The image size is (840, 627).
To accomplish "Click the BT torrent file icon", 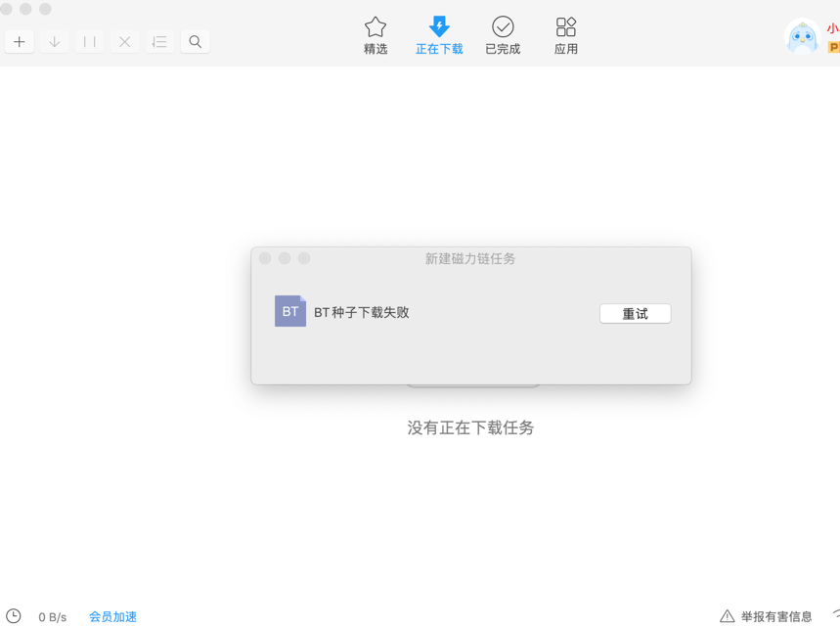I will click(x=289, y=311).
